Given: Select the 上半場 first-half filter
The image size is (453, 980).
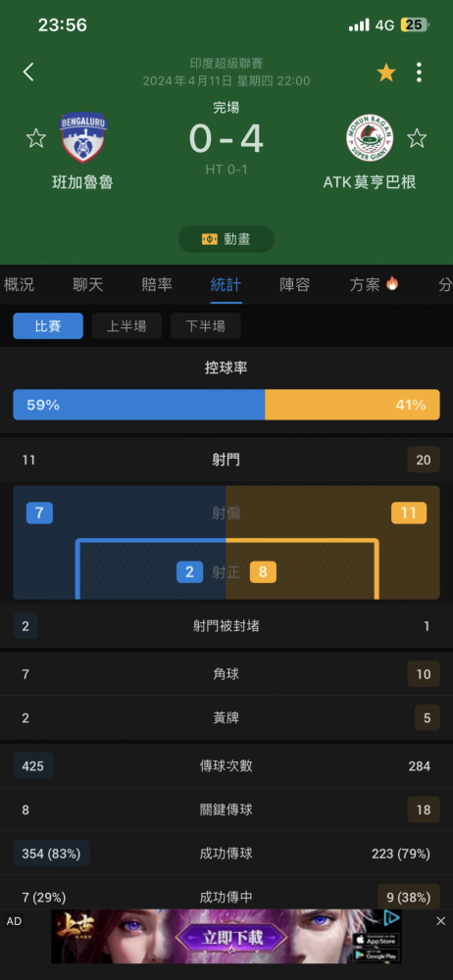Looking at the screenshot, I should pos(126,326).
